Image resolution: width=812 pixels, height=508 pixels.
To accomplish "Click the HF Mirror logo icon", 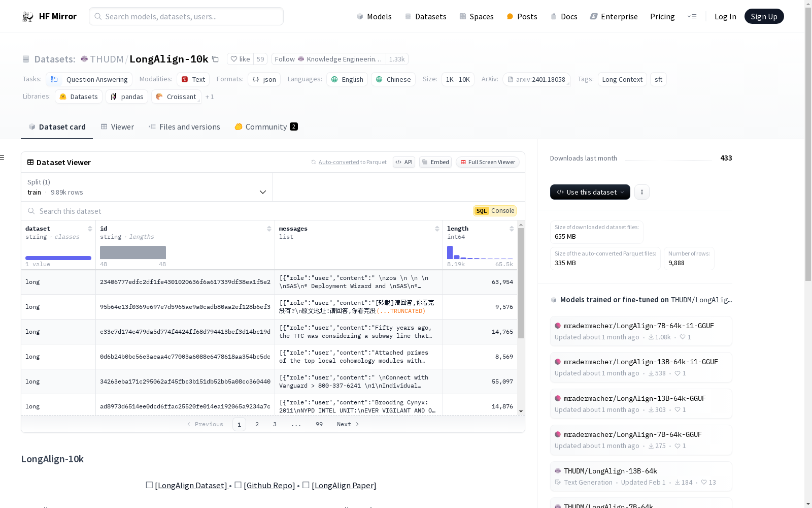I will click(x=28, y=17).
